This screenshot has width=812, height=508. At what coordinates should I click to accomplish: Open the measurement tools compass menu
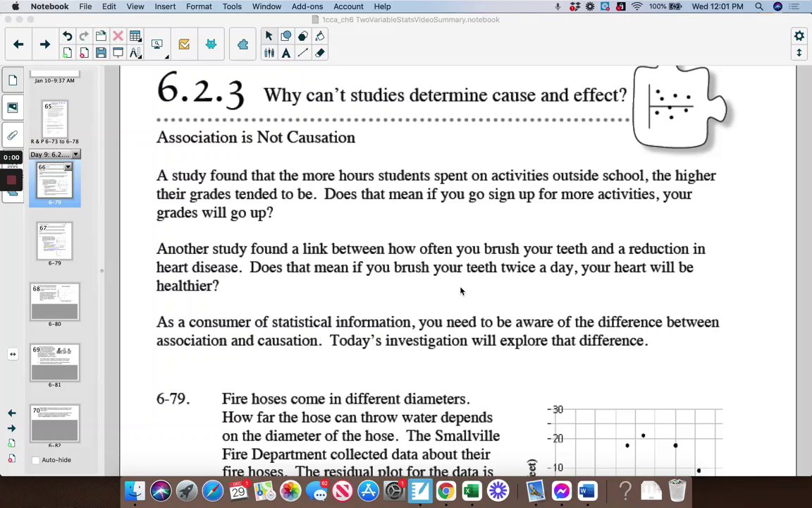coord(135,52)
